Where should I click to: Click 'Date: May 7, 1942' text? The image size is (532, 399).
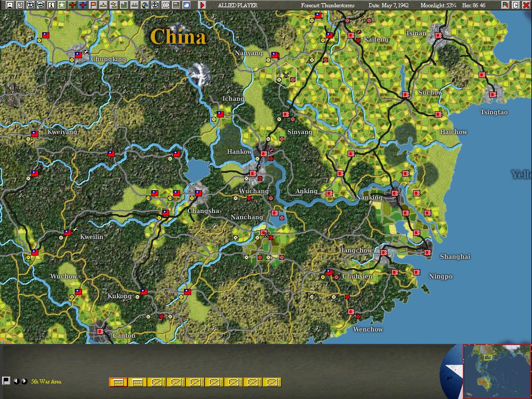point(389,5)
